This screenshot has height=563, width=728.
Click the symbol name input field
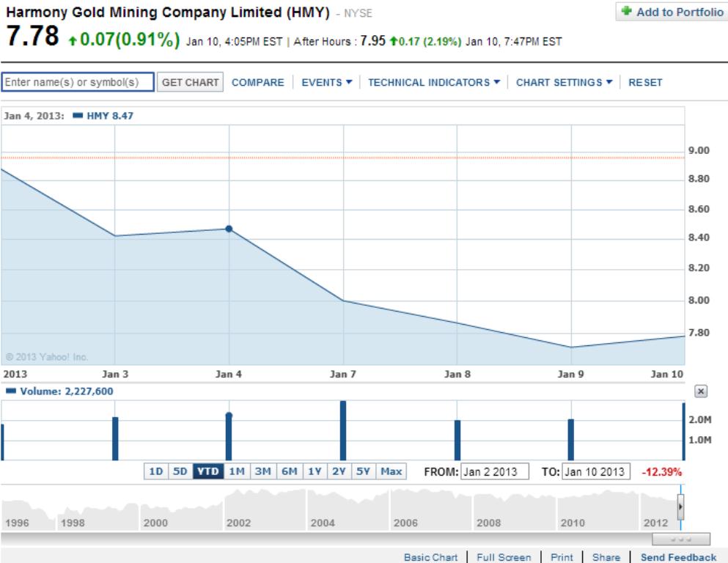[x=78, y=82]
